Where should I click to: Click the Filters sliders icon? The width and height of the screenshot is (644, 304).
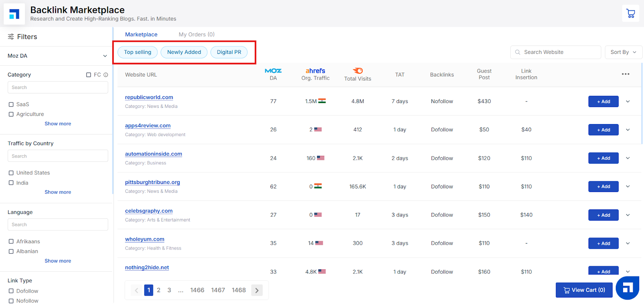(11, 37)
